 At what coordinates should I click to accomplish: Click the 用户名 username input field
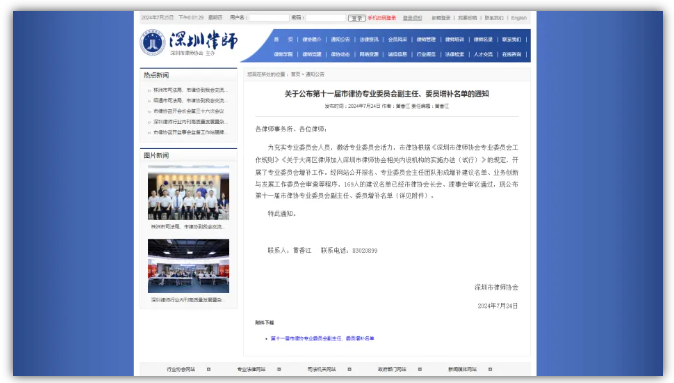coord(269,18)
